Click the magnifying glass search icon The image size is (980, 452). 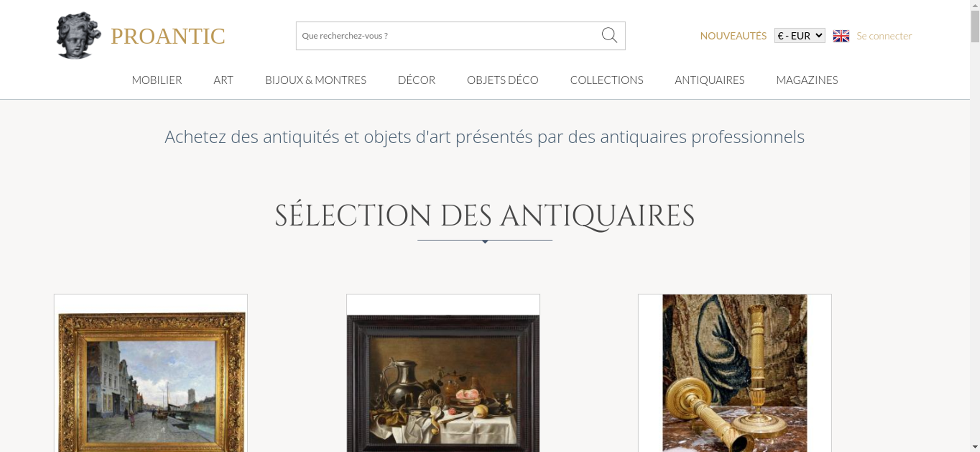[609, 35]
